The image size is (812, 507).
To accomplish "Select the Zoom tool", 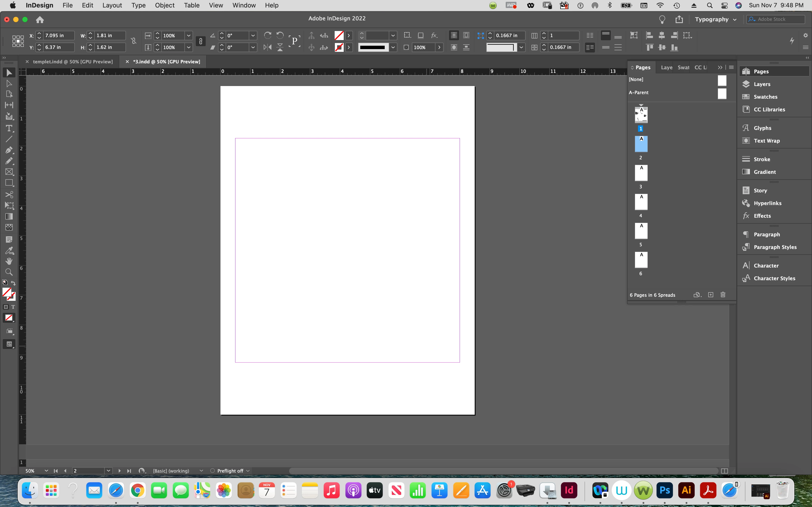I will [9, 272].
